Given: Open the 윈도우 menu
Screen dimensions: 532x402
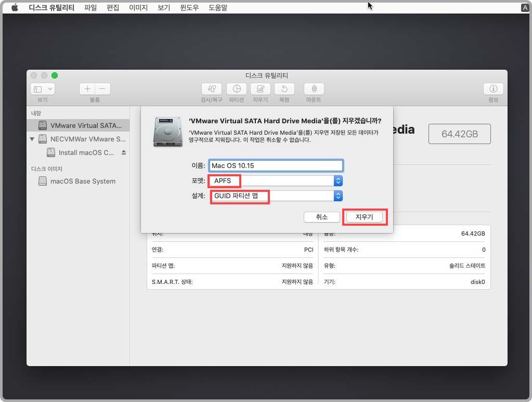Looking at the screenshot, I should (x=189, y=7).
